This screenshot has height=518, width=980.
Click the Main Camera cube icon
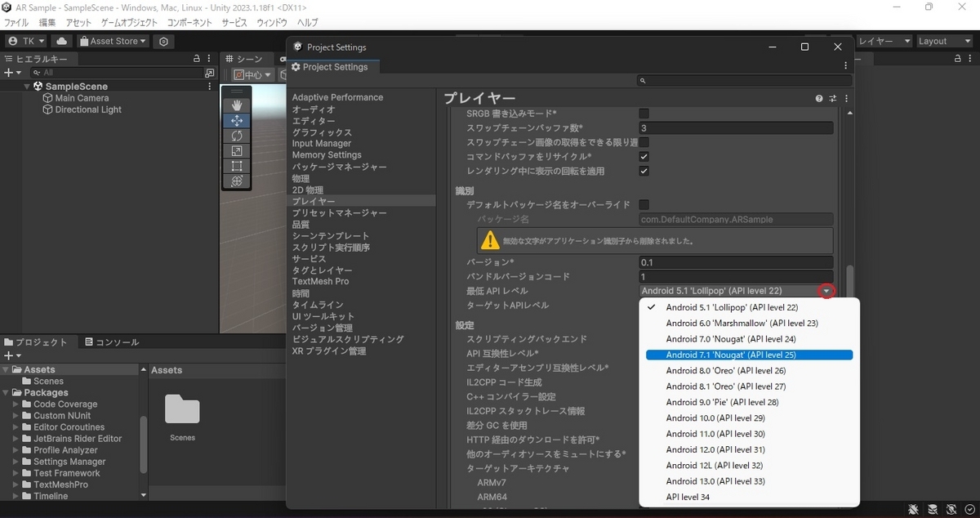pyautogui.click(x=47, y=98)
